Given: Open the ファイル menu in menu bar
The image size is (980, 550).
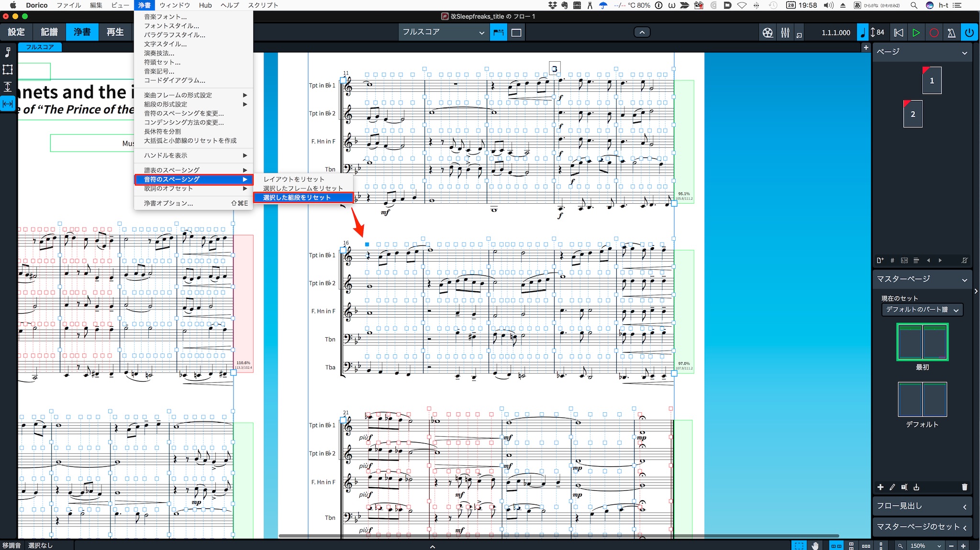Looking at the screenshot, I should pos(68,5).
